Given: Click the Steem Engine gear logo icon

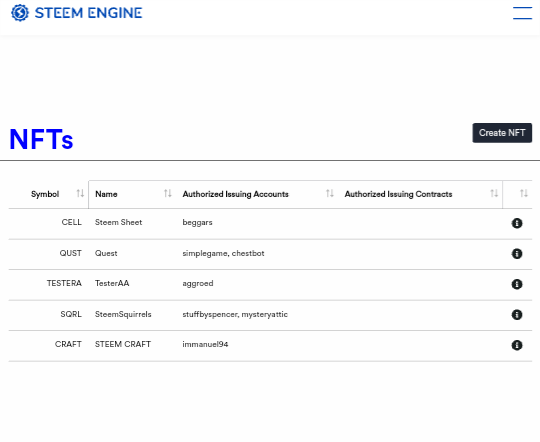Looking at the screenshot, I should [20, 13].
